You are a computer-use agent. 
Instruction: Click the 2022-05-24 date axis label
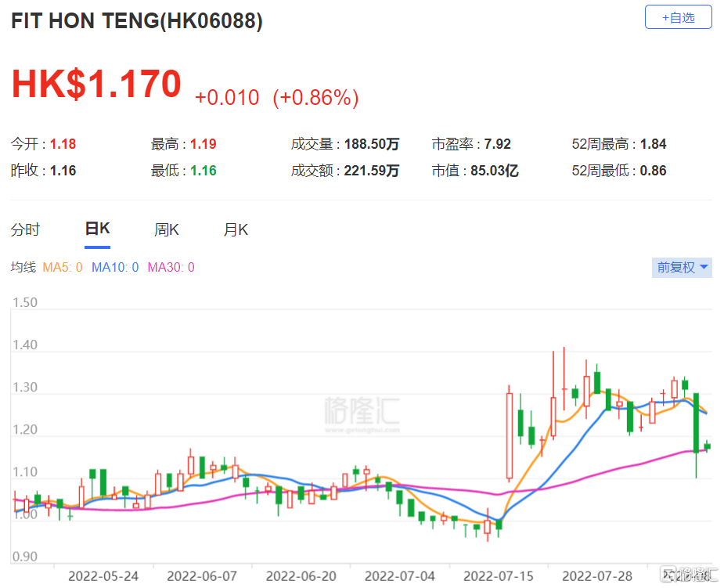[103, 576]
